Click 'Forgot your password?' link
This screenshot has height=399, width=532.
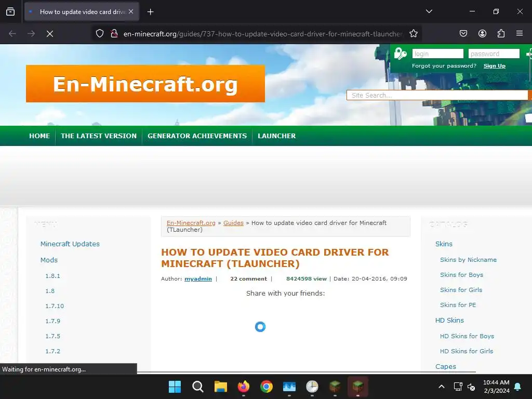point(444,66)
